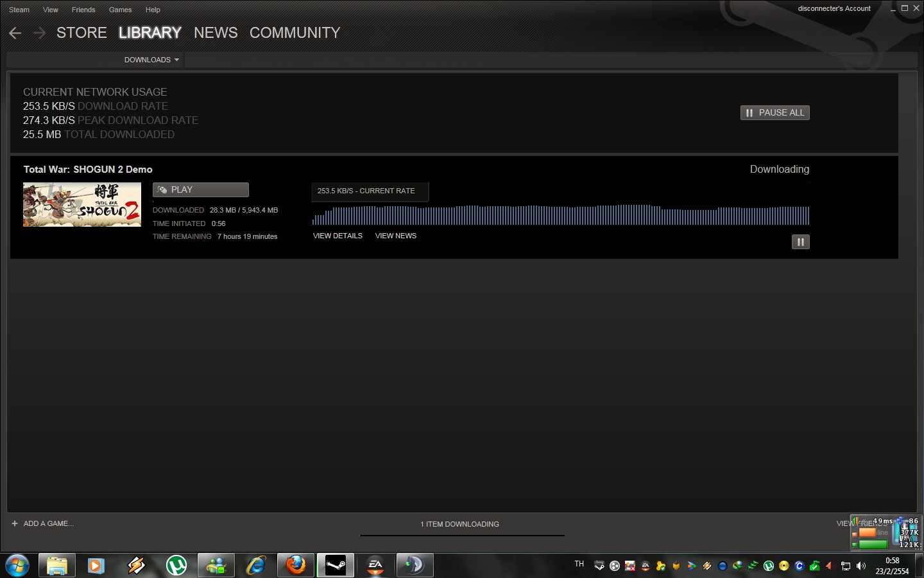This screenshot has height=578, width=924.
Task: Click the TH language indicator
Action: click(x=579, y=564)
